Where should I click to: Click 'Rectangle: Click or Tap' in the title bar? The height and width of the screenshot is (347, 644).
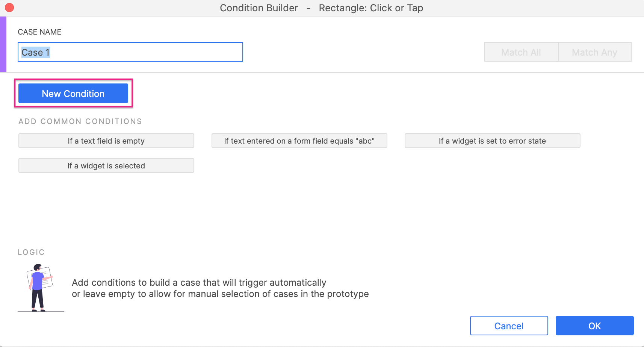click(x=371, y=8)
